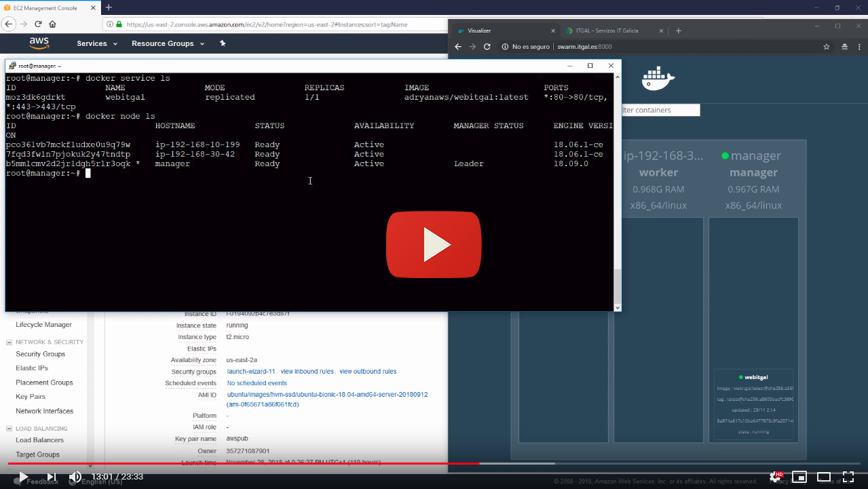Open Network Interfaces in the sidebar

[x=44, y=411]
